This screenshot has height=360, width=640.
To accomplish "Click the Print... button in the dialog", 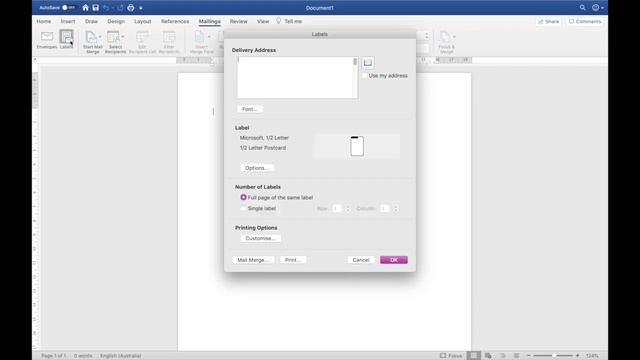I will [x=293, y=260].
